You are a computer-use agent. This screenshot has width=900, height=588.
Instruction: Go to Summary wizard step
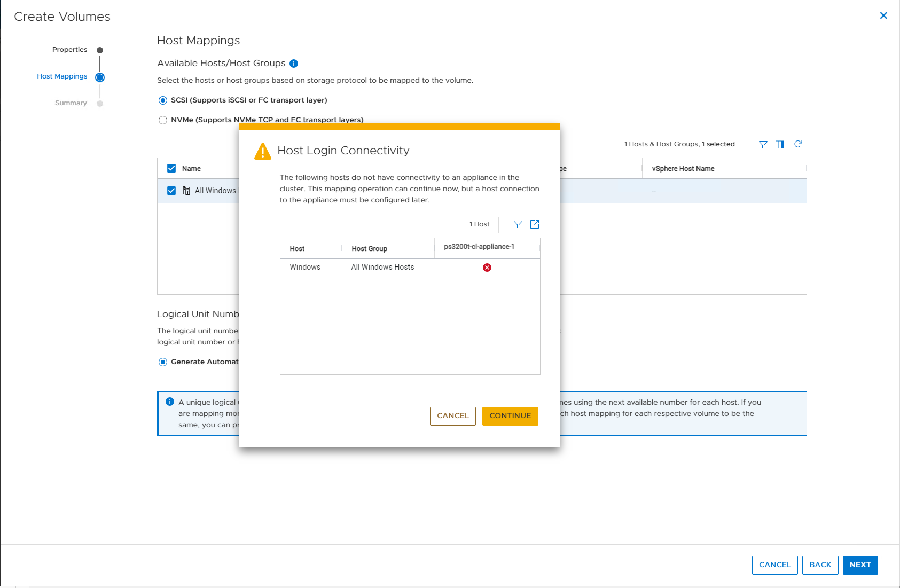point(71,103)
